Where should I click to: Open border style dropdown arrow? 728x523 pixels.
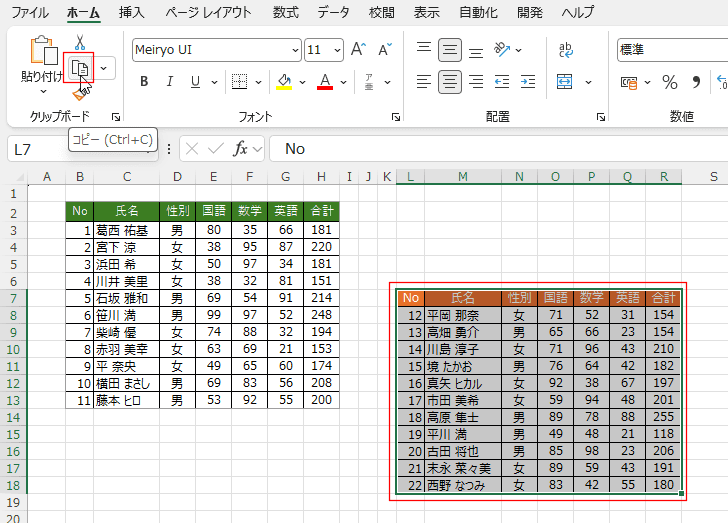tap(259, 82)
